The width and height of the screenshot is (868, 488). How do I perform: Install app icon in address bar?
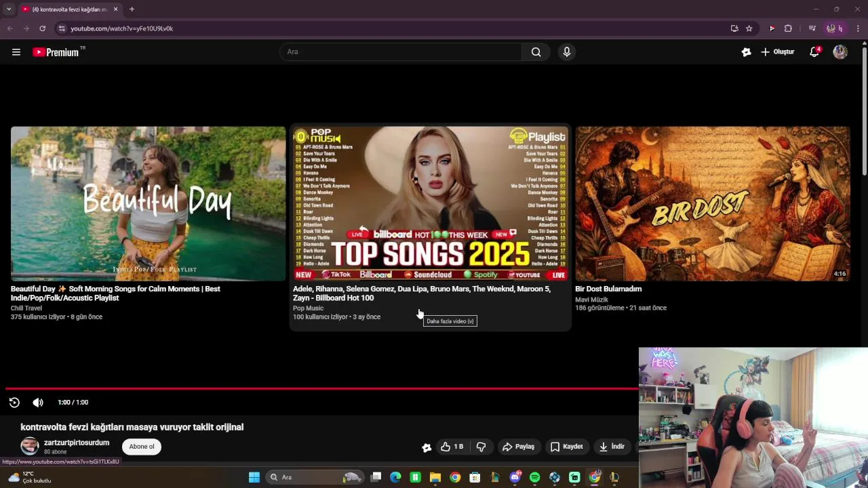tap(734, 28)
